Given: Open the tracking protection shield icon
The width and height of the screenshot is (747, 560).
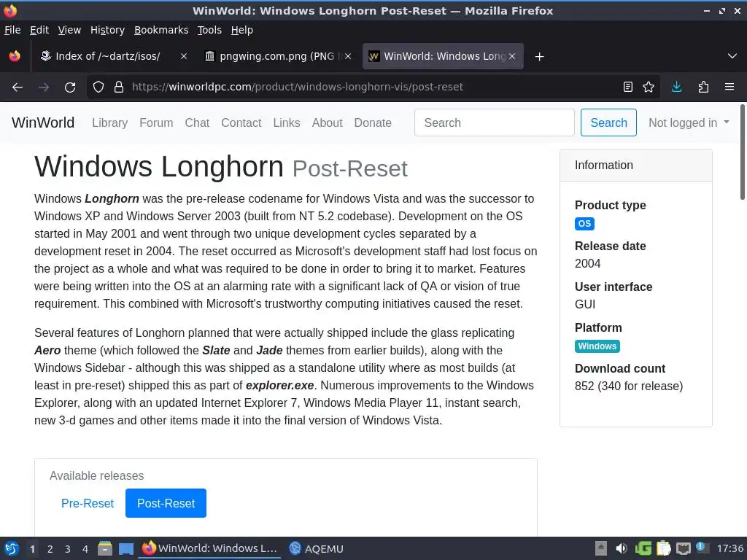Looking at the screenshot, I should (x=98, y=87).
